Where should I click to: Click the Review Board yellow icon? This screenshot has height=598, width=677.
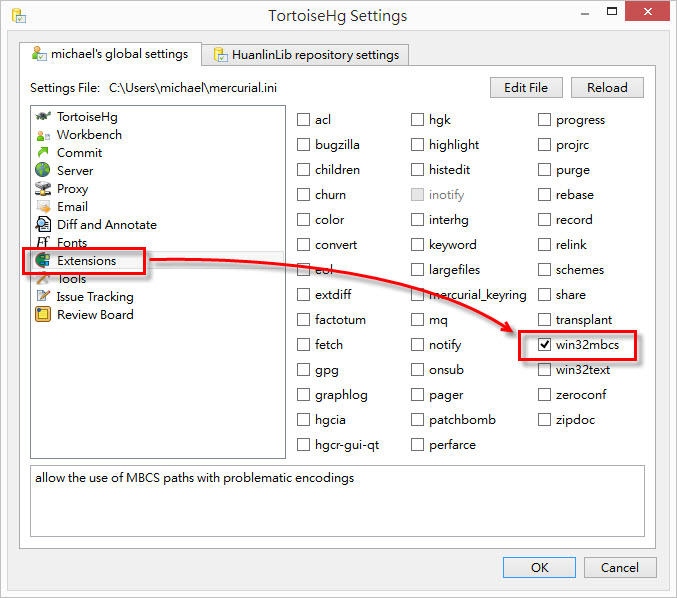click(43, 314)
